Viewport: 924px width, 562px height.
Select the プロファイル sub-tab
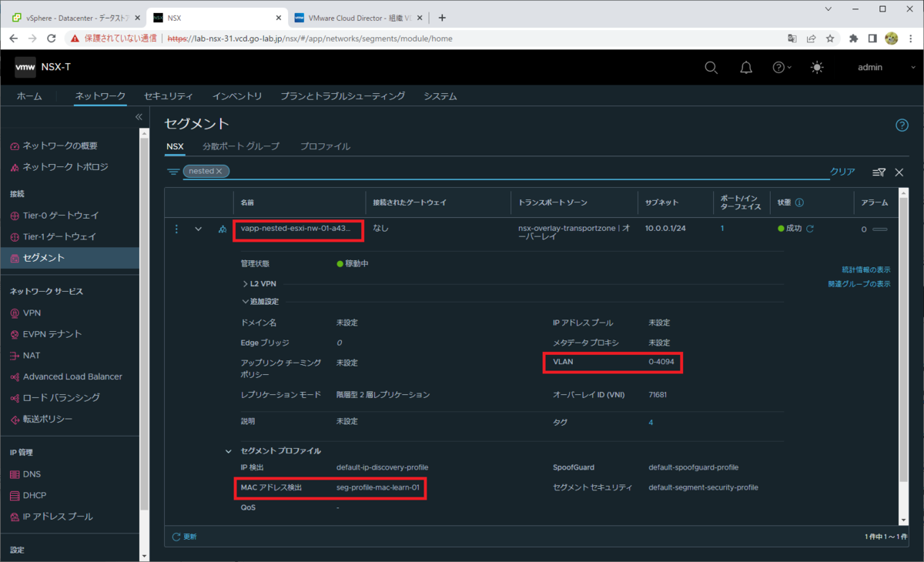325,146
